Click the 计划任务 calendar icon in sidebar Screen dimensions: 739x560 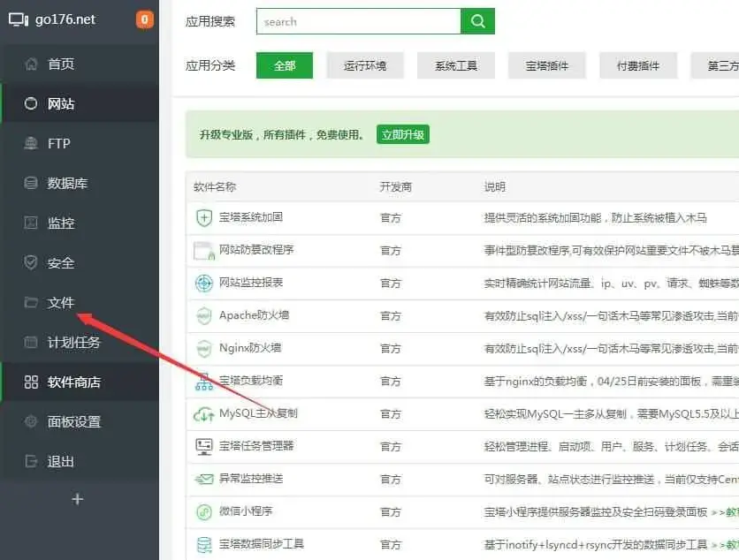(31, 342)
